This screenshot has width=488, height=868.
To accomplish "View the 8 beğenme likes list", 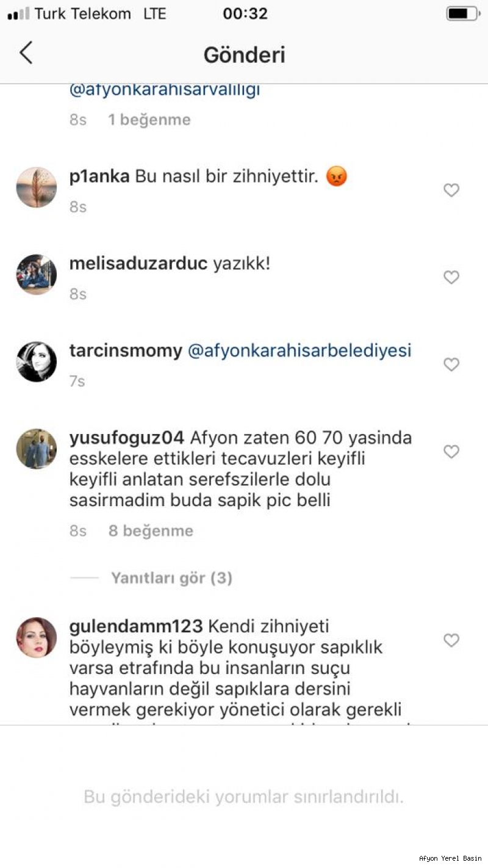I will click(151, 531).
